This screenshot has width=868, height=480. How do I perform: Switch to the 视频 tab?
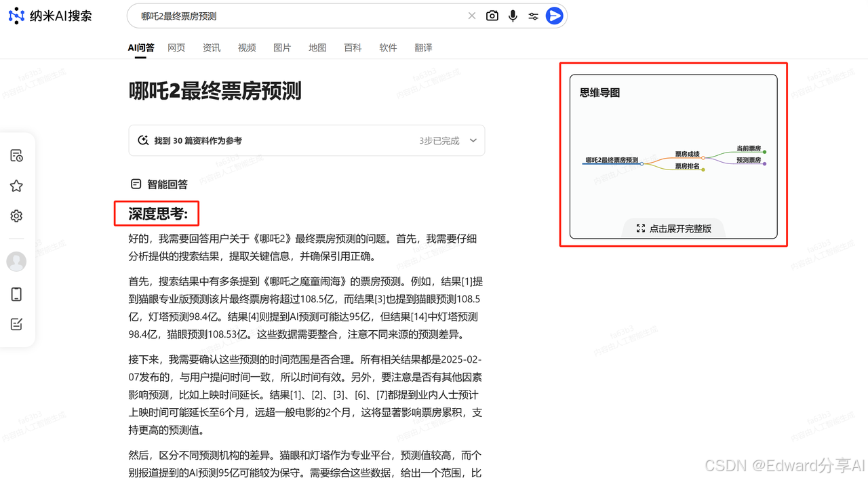click(x=247, y=47)
